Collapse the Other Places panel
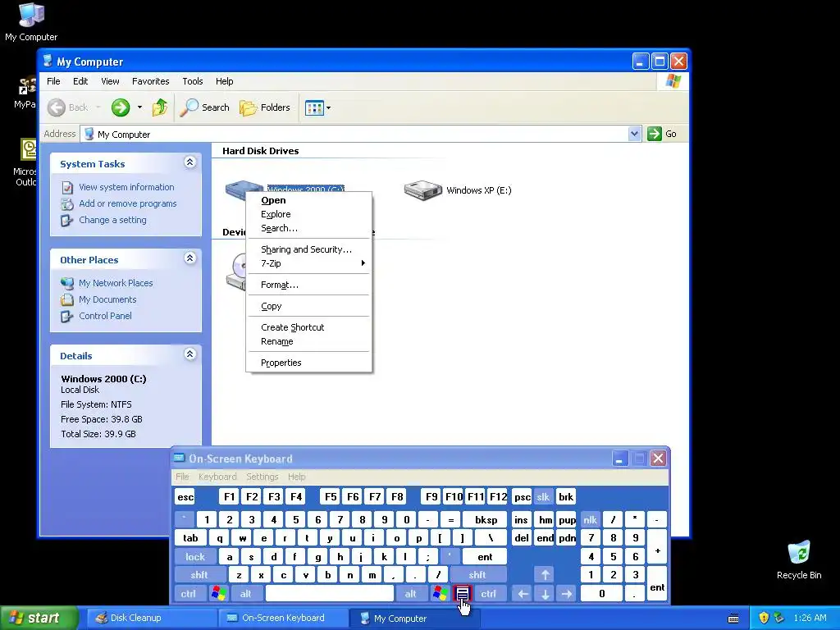Viewport: 840px width, 630px height. tap(189, 258)
